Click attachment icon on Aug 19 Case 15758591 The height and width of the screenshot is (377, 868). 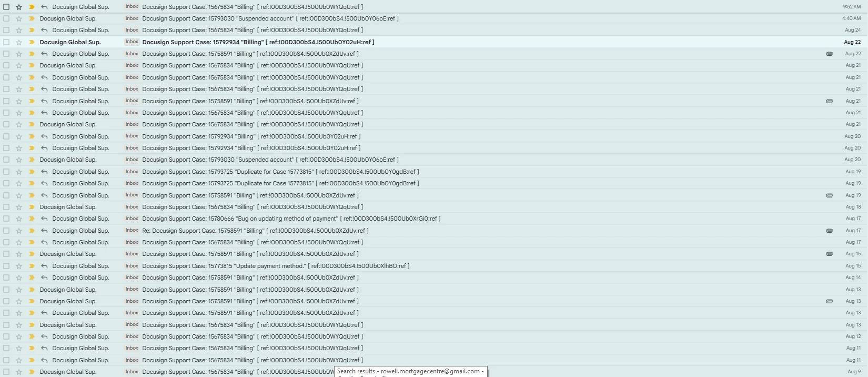coord(830,195)
